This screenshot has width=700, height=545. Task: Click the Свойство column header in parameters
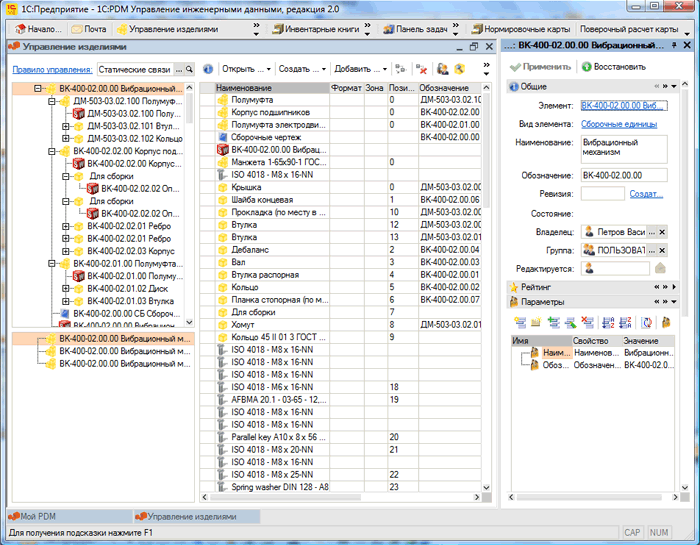pos(597,341)
